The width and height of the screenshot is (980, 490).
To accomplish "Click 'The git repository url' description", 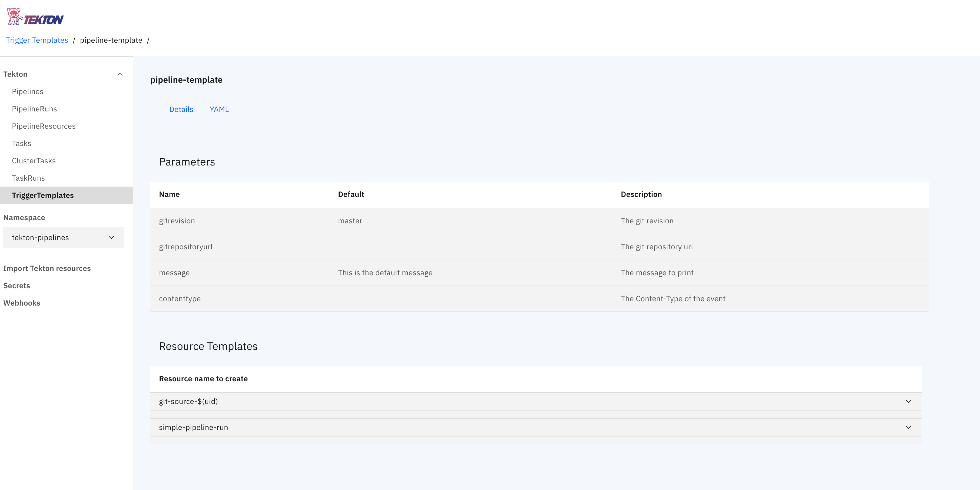I will pos(657,247).
